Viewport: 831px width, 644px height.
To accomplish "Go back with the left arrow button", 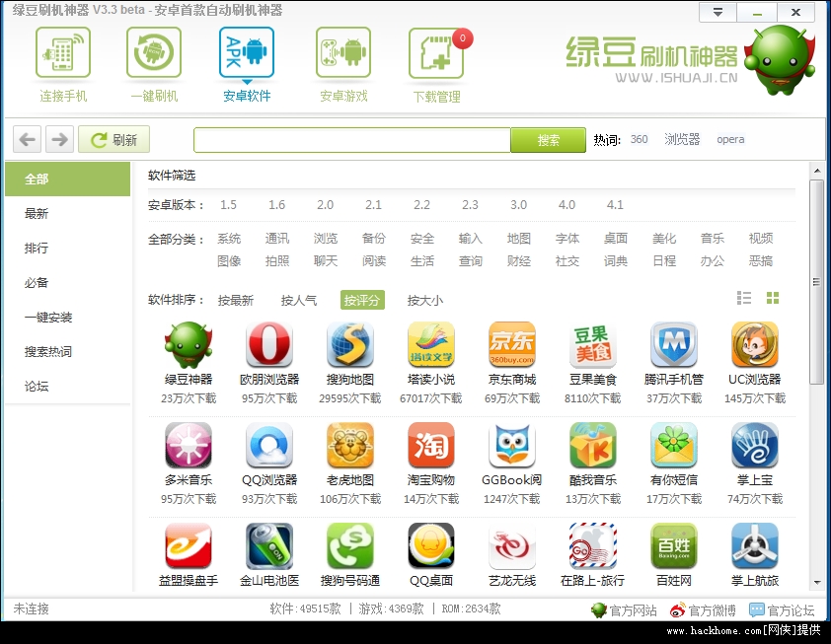I will [x=28, y=139].
